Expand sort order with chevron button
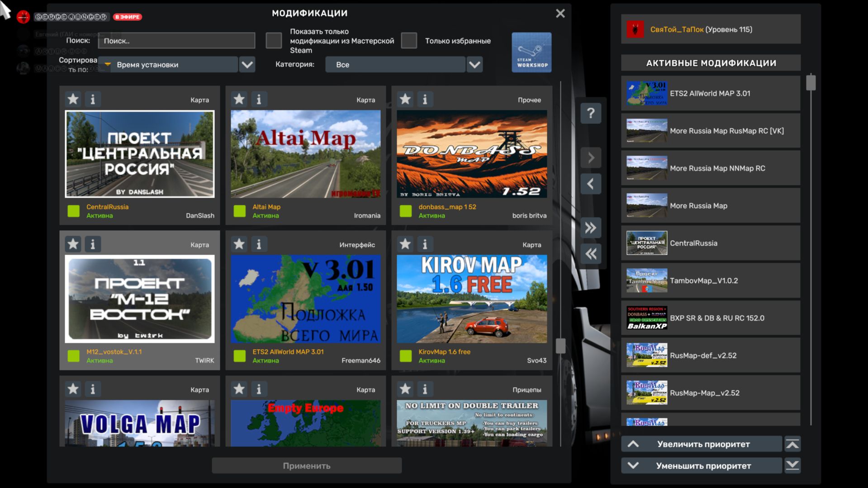Viewport: 868px width, 488px height. [x=247, y=65]
